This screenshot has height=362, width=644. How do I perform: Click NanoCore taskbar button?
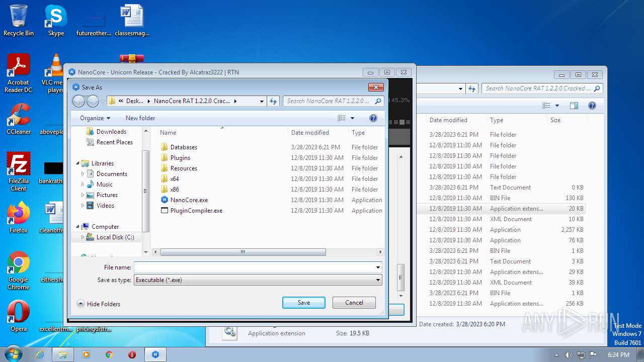(x=155, y=354)
